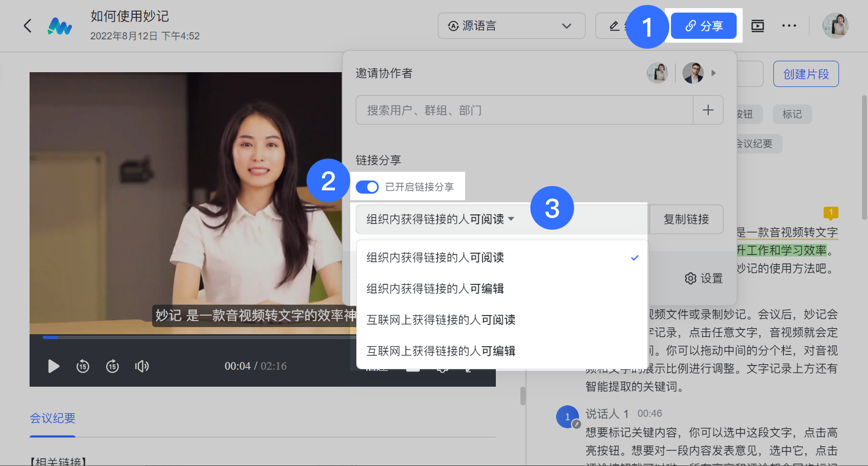Image resolution: width=868 pixels, height=466 pixels.
Task: Select 组织内获得链接的人可编辑 option
Action: [502, 289]
